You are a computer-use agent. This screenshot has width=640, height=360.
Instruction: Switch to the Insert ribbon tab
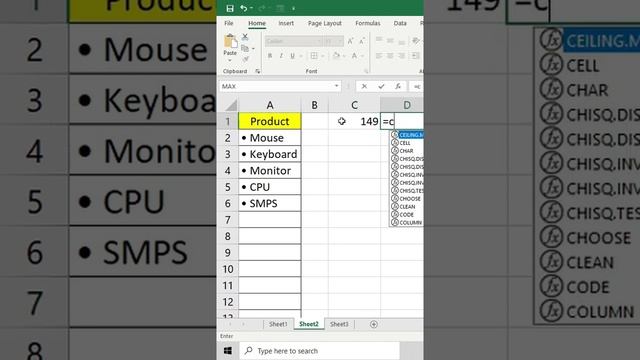click(x=286, y=23)
